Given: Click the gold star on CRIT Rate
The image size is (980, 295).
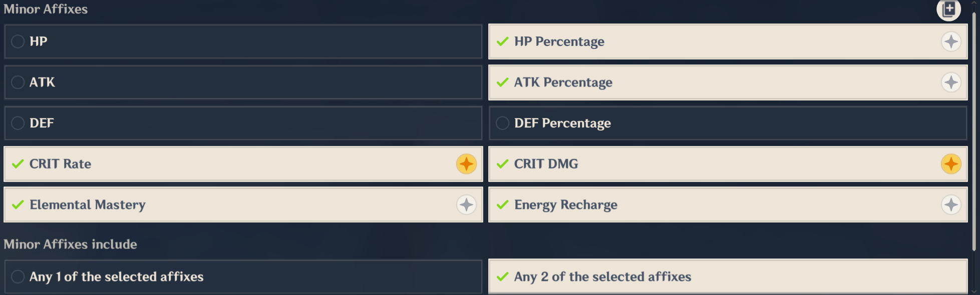Looking at the screenshot, I should 466,164.
